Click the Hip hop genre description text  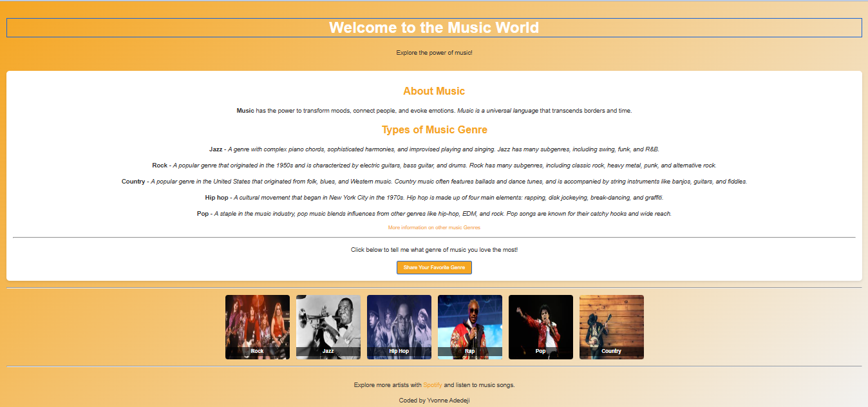pos(434,197)
